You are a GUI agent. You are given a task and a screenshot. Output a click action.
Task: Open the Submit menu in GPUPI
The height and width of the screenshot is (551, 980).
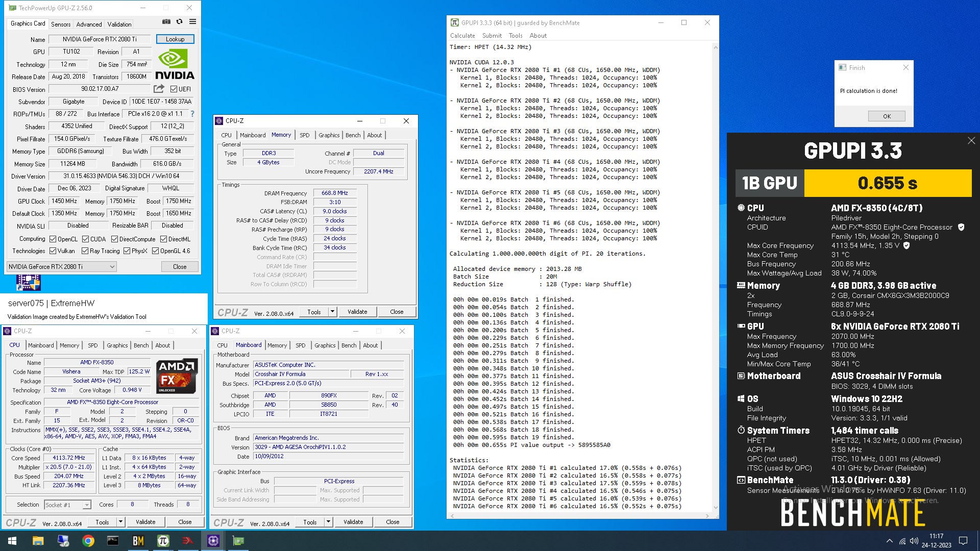pyautogui.click(x=492, y=35)
